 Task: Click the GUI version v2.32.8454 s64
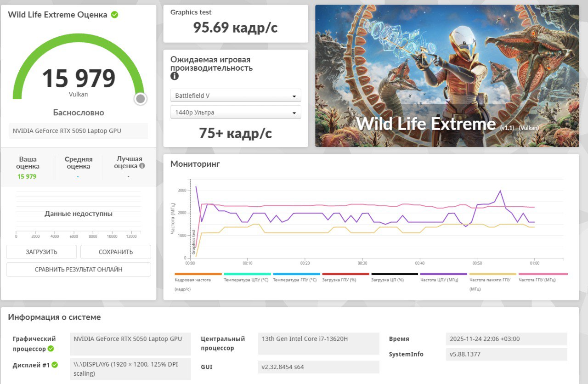319,367
